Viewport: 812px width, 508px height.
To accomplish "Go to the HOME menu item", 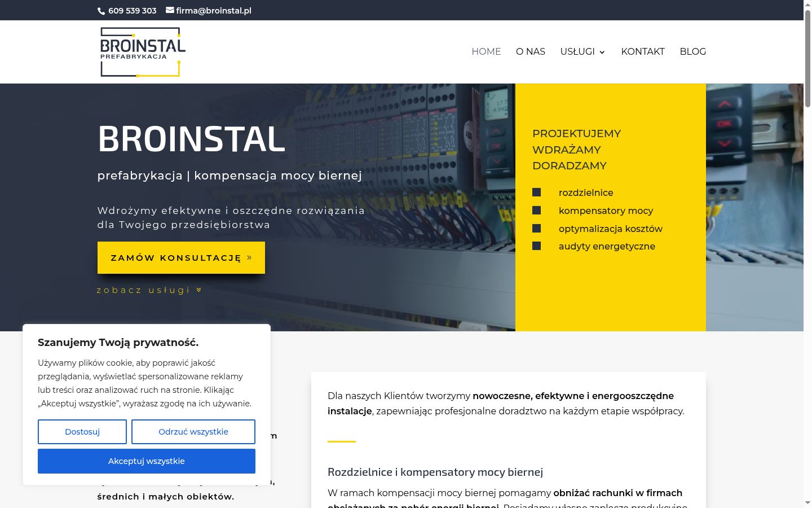I will (486, 51).
